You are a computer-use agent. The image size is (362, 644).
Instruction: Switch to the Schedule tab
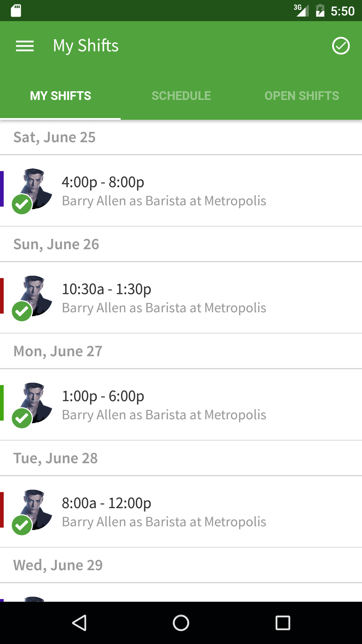coord(181,96)
